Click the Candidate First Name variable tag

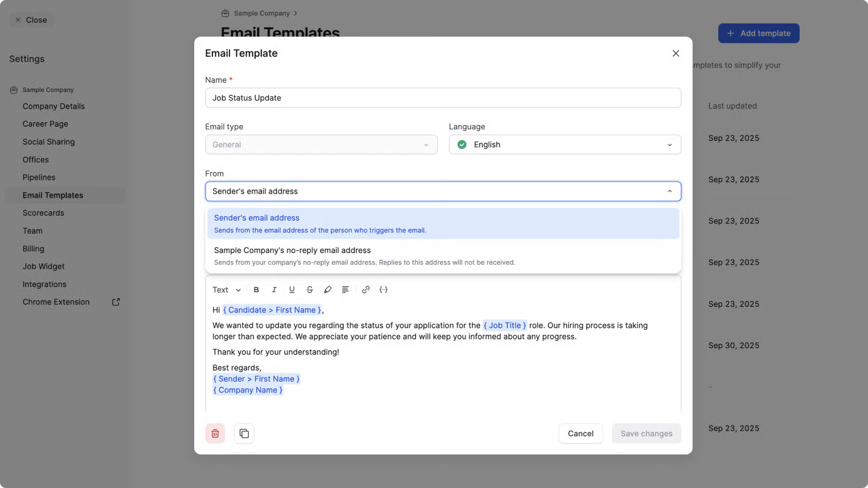click(x=272, y=310)
